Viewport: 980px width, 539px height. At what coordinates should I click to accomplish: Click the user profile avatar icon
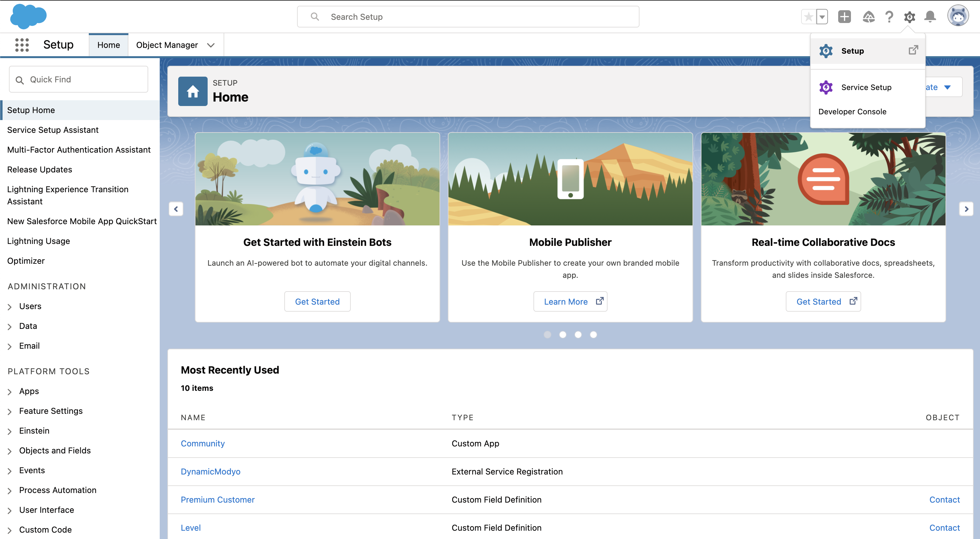coord(958,16)
